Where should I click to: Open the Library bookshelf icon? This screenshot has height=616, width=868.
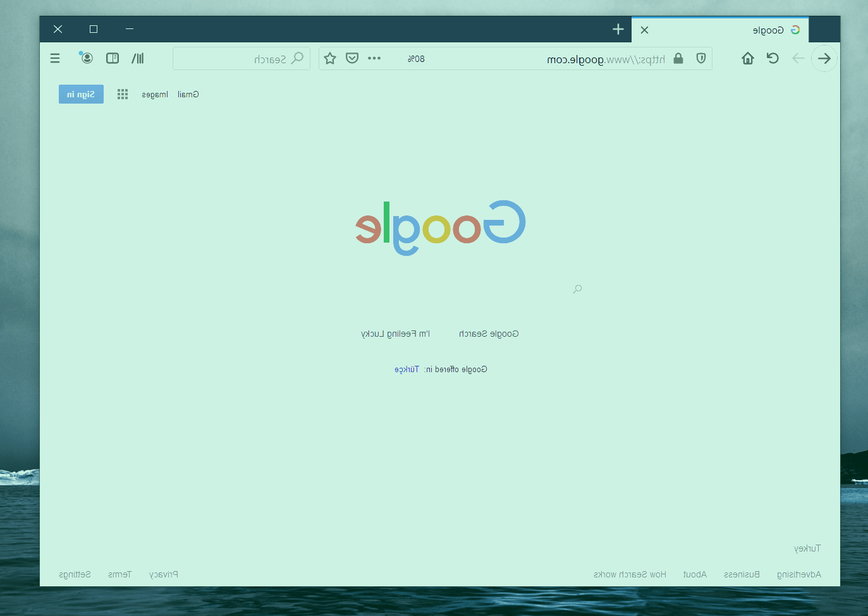pyautogui.click(x=138, y=58)
